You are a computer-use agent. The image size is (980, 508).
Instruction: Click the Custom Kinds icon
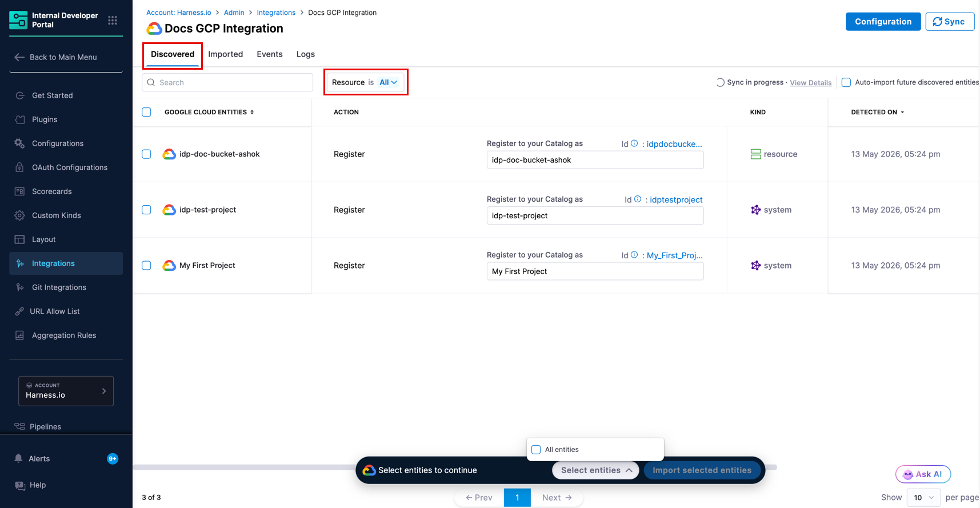click(x=20, y=215)
